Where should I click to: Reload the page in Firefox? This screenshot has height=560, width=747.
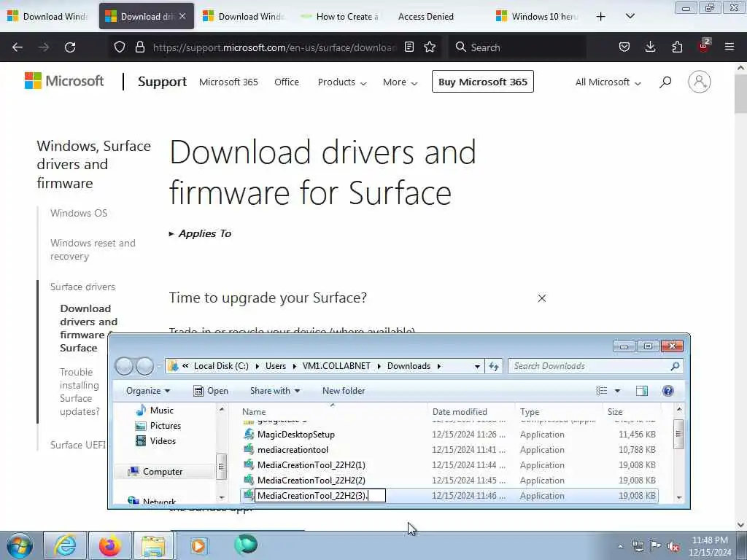coord(70,47)
